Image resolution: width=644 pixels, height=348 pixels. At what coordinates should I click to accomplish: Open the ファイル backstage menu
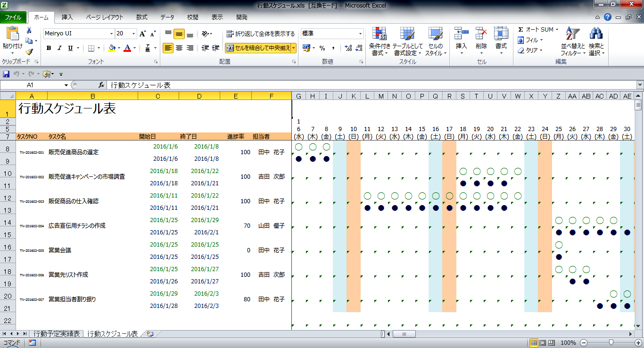(14, 17)
